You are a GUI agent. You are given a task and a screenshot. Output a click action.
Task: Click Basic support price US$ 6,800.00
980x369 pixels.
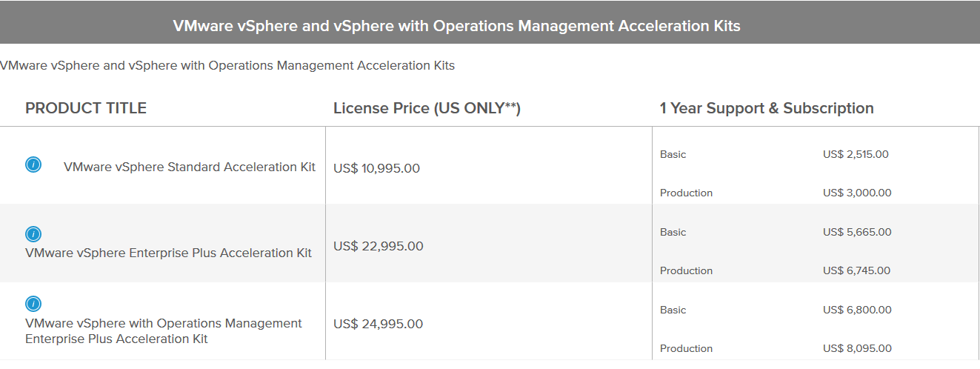click(x=857, y=310)
